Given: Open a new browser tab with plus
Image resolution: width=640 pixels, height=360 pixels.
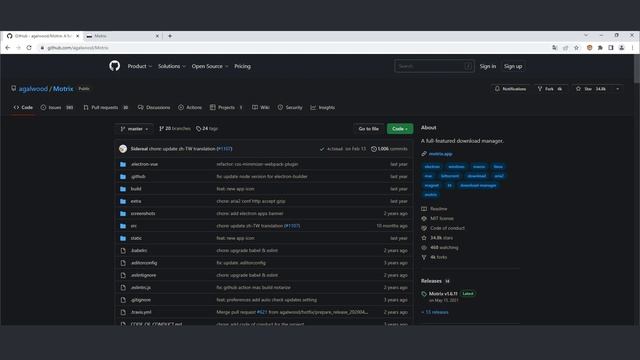Looking at the screenshot, I should pos(170,36).
